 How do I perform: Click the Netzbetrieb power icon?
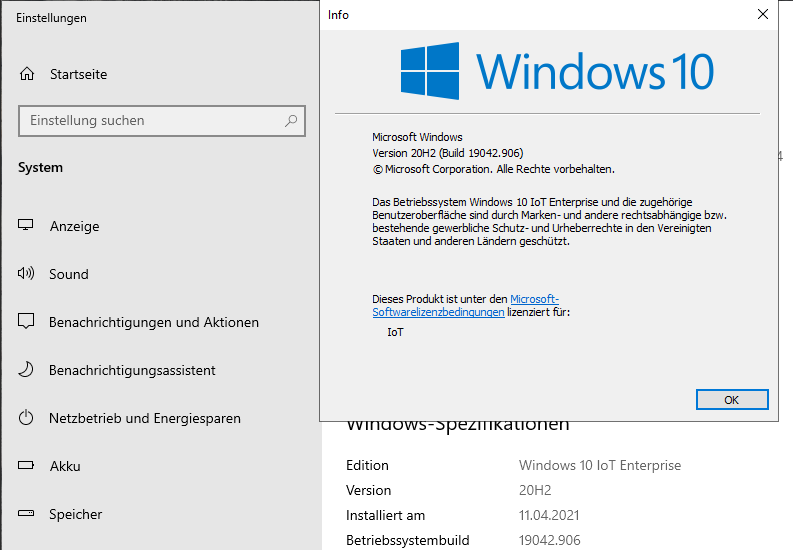pos(26,418)
